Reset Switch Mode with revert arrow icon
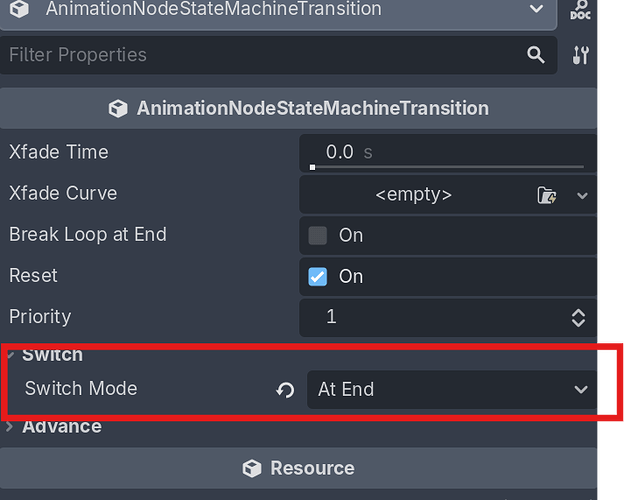Viewport: 624px width, 500px height. tap(285, 390)
